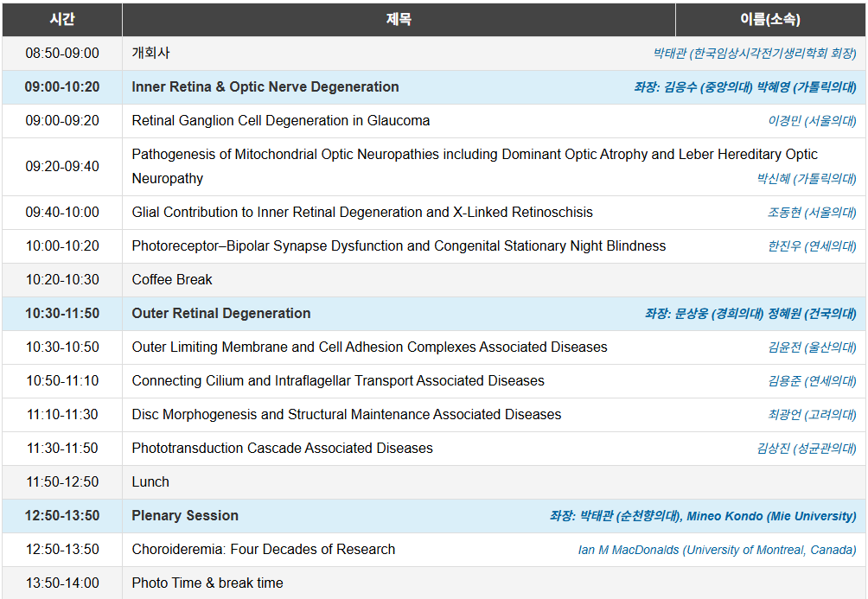Image resolution: width=868 pixels, height=599 pixels.
Task: Open Connecting Cilium and Intraflagellar Transport talk
Action: [337, 380]
